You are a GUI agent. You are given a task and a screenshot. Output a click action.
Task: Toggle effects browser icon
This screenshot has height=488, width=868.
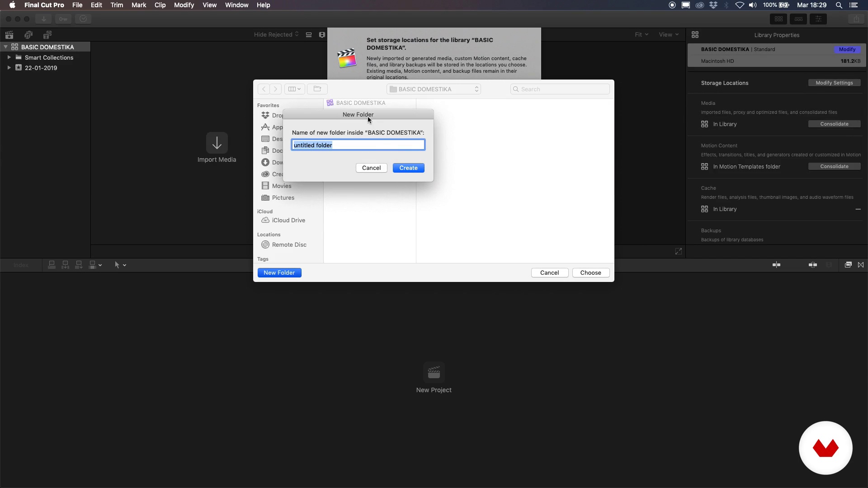[848, 265]
